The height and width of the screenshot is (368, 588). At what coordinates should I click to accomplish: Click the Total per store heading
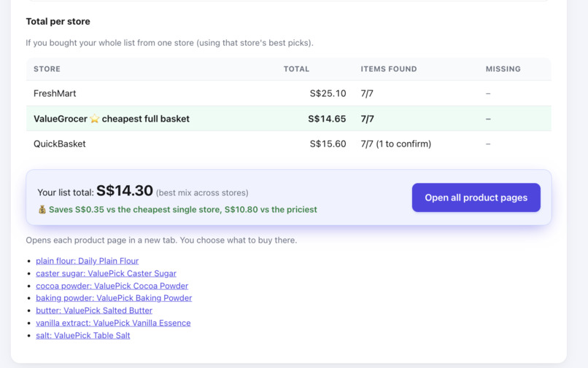(58, 21)
